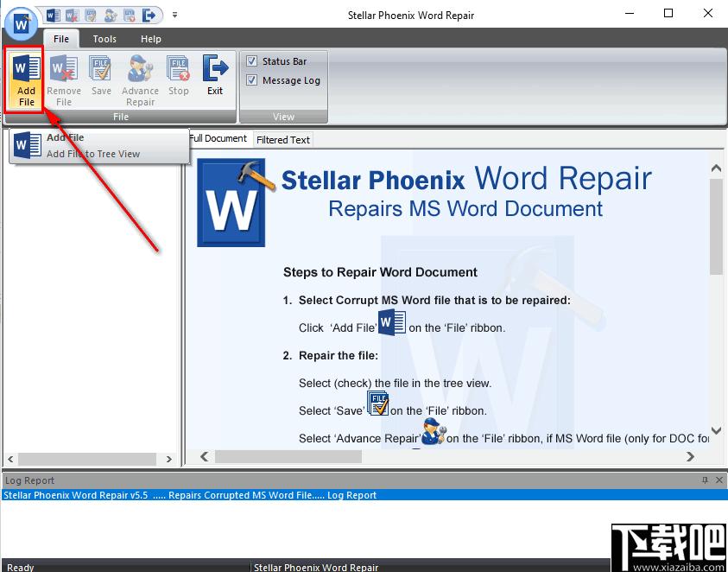Click the Exit ribbon button
The width and height of the screenshot is (728, 572).
click(215, 75)
